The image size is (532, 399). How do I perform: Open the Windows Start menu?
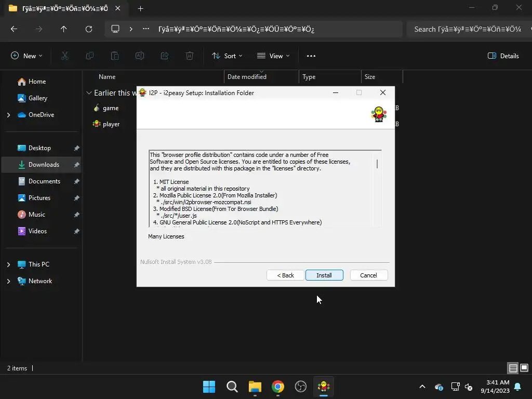pos(209,387)
